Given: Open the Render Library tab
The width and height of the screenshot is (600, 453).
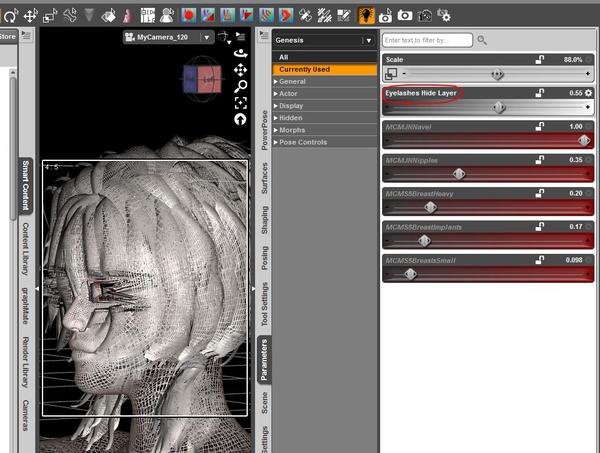Looking at the screenshot, I should click(x=25, y=362).
